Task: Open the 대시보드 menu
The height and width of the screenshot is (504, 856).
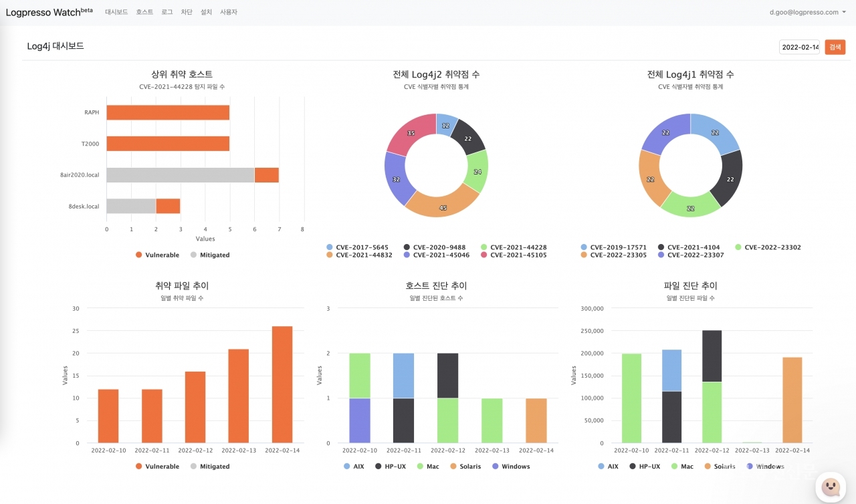Action: (116, 12)
